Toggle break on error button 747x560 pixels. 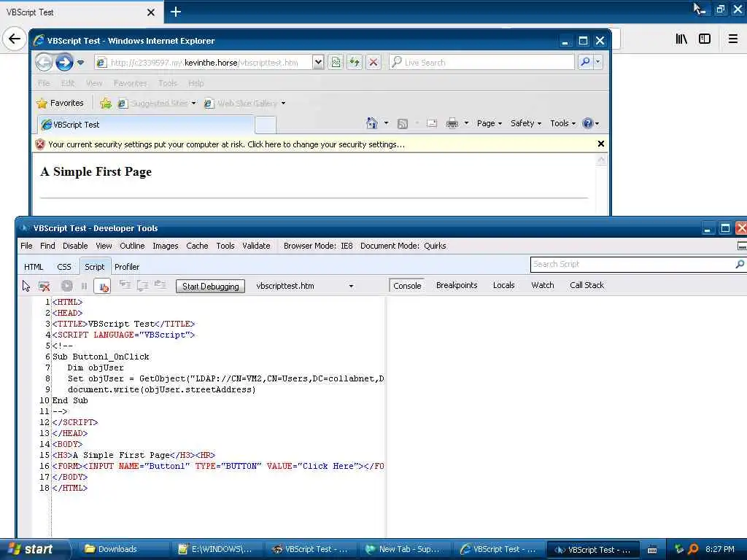(102, 286)
